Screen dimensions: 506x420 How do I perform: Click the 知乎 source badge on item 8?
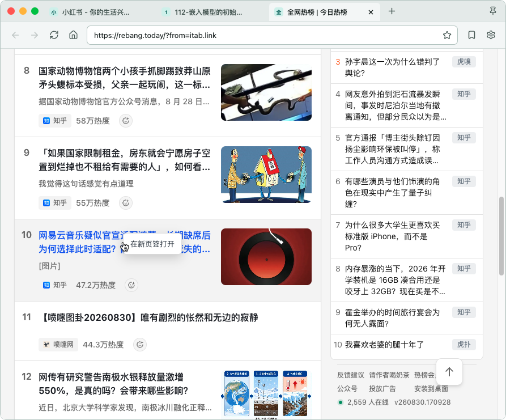point(55,121)
